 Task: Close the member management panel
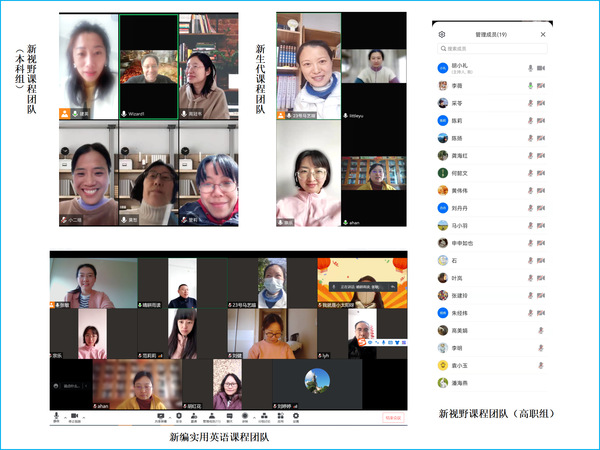pos(544,33)
